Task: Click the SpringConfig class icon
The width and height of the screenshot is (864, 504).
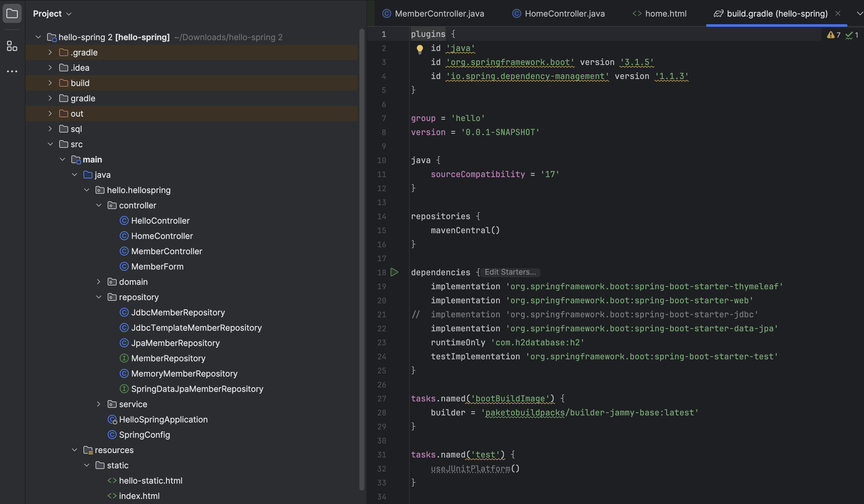Action: click(x=112, y=435)
